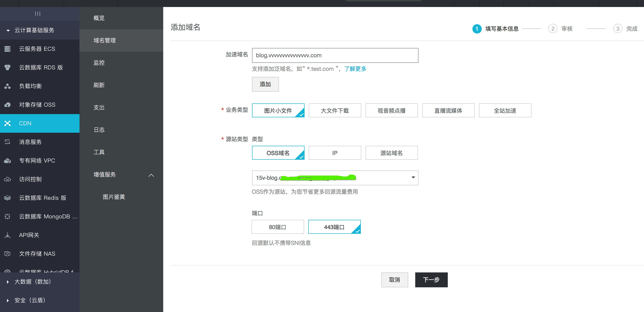
Task: Click the 加速域名 text input field
Action: 335,55
